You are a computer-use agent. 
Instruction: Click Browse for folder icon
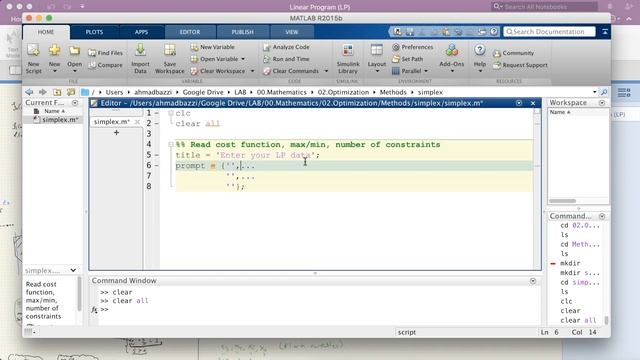71,92
